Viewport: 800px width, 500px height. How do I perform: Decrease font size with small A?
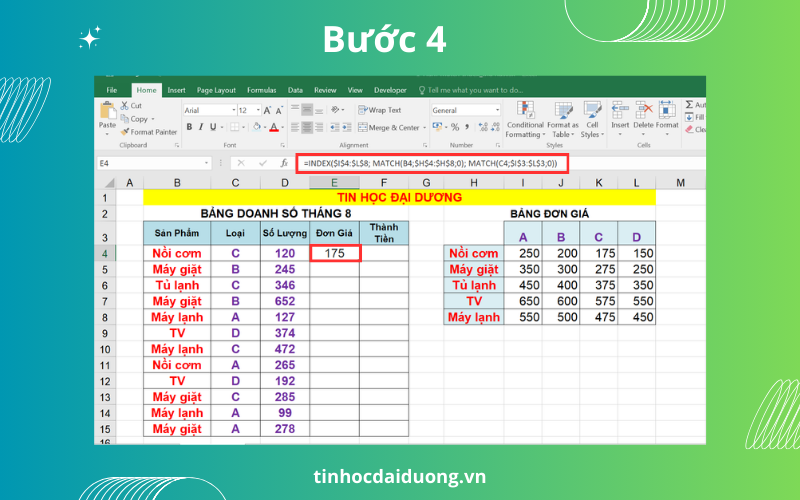click(279, 111)
